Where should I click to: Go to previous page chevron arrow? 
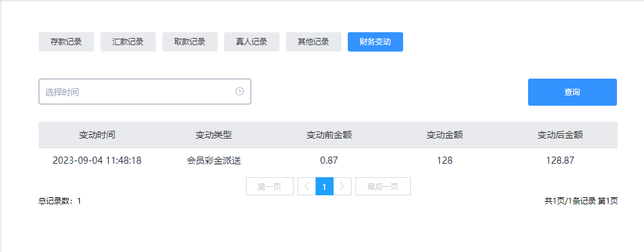tap(307, 186)
